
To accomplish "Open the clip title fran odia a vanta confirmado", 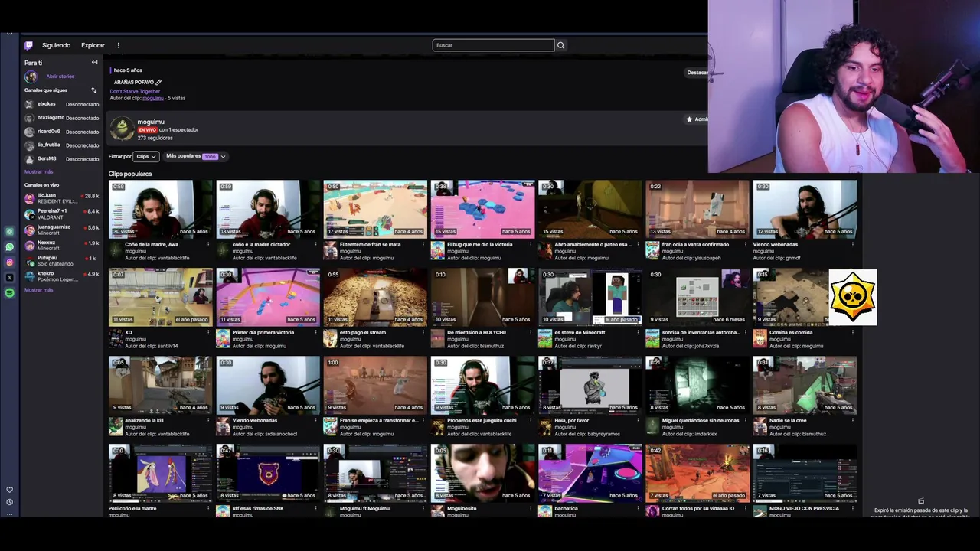I will pos(695,245).
